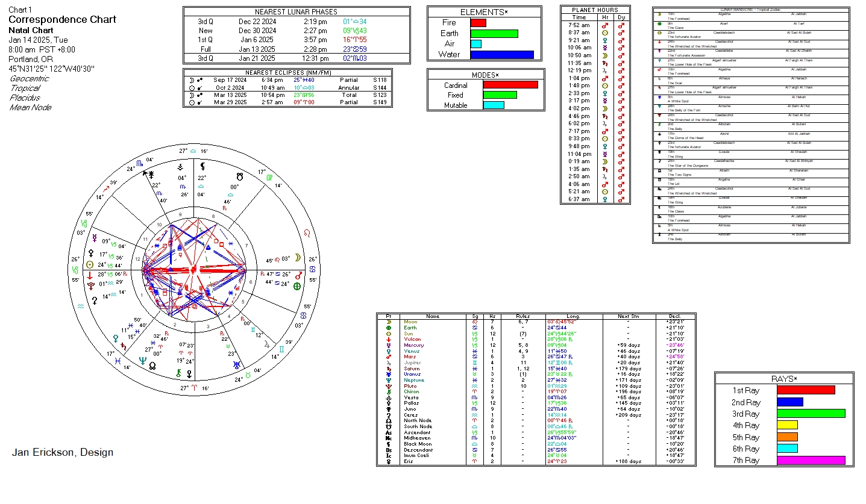The height and width of the screenshot is (504, 866).
Task: Click the "NEAREST LUNAR PHASES" header
Action: tap(297, 12)
